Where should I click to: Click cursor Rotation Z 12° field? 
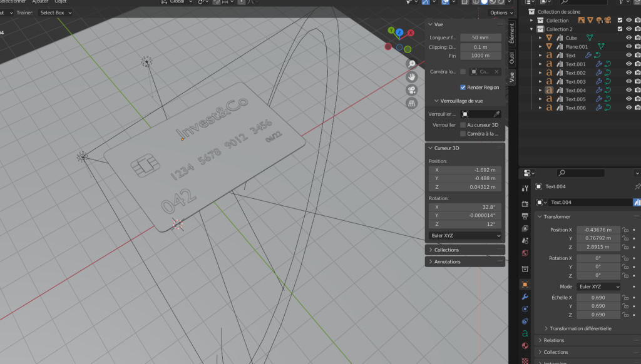pos(465,225)
